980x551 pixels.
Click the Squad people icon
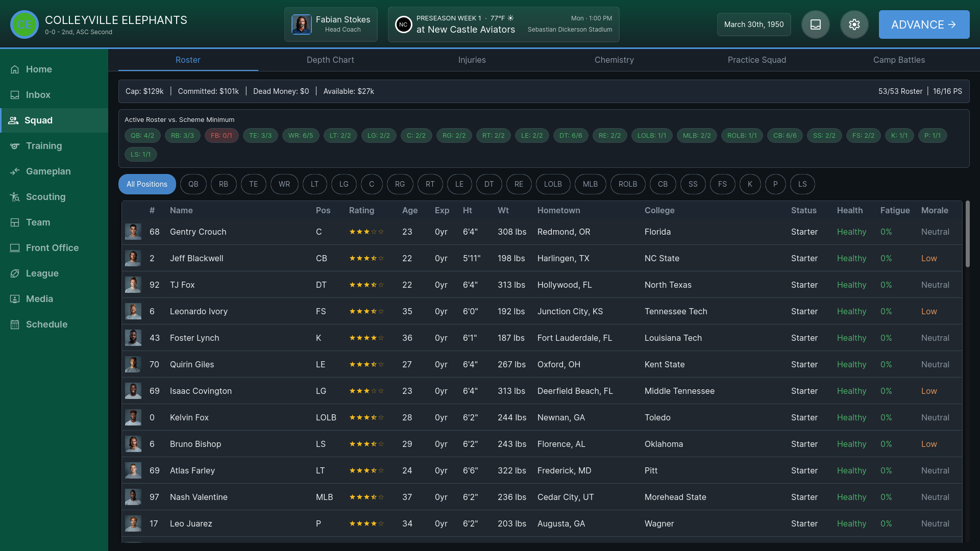[x=13, y=120]
